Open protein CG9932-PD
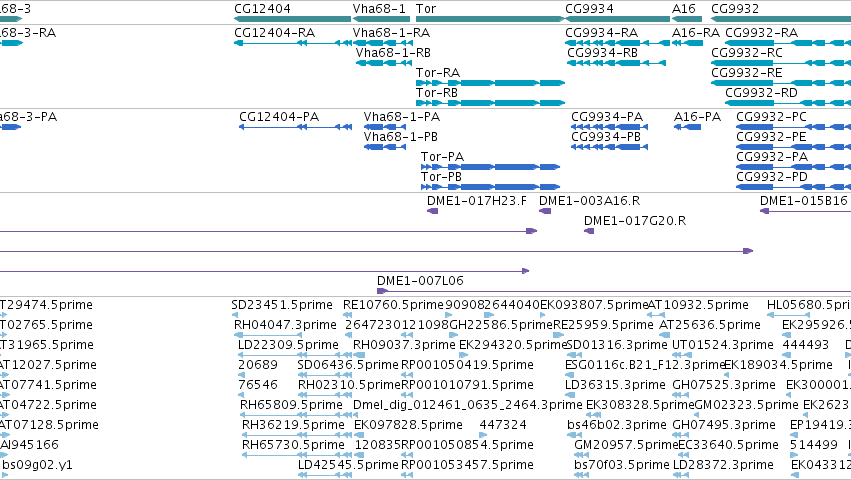851x480 pixels. (x=772, y=177)
